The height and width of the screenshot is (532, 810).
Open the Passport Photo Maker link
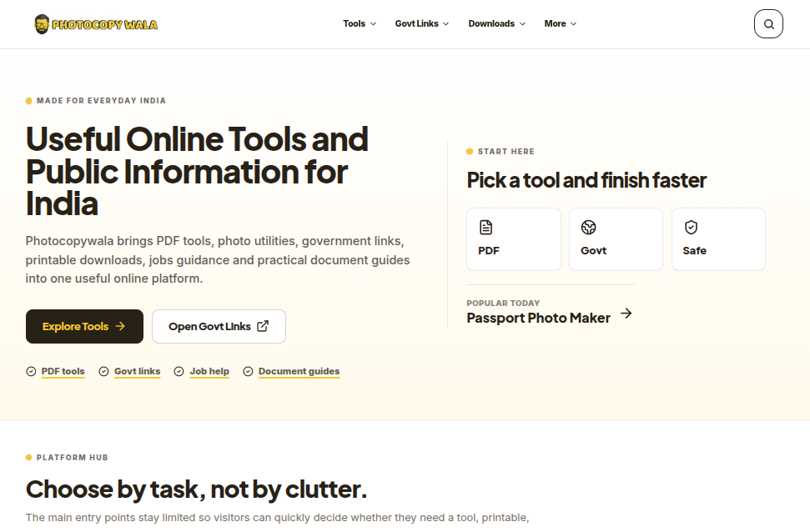click(538, 318)
